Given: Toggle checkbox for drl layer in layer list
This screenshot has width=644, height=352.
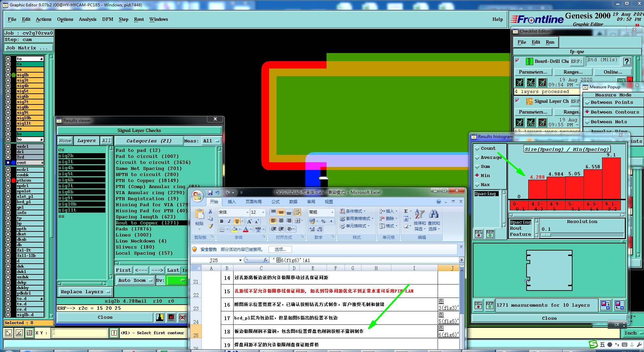Looking at the screenshot, I should point(8,152).
